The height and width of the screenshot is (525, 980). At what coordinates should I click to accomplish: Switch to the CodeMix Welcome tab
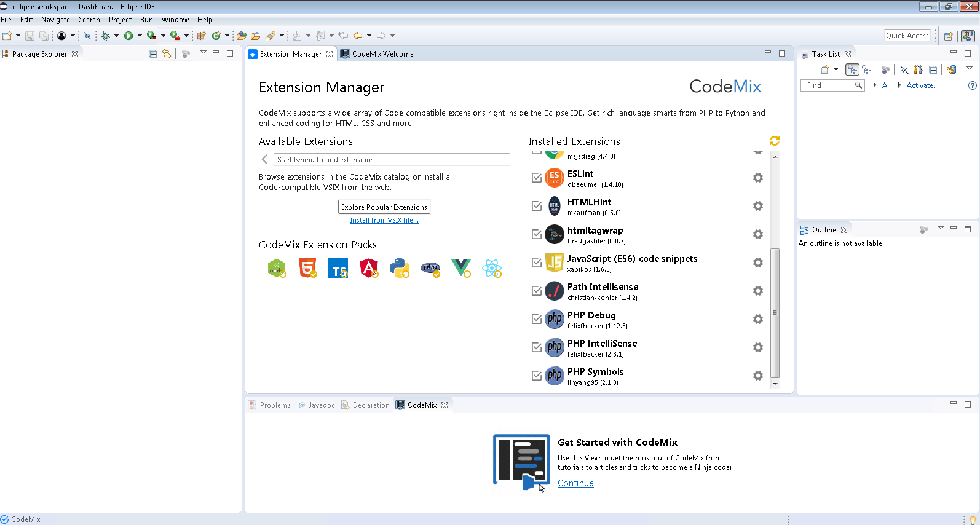[x=382, y=54]
